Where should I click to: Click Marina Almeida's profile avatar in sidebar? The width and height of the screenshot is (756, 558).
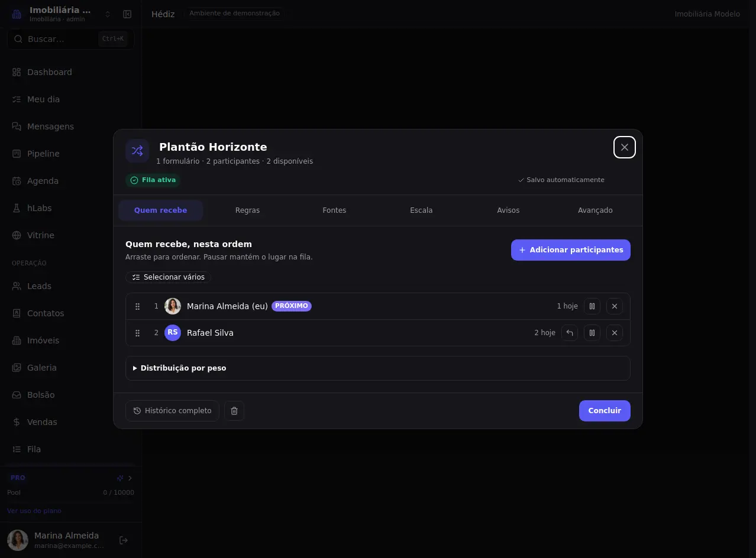point(18,540)
